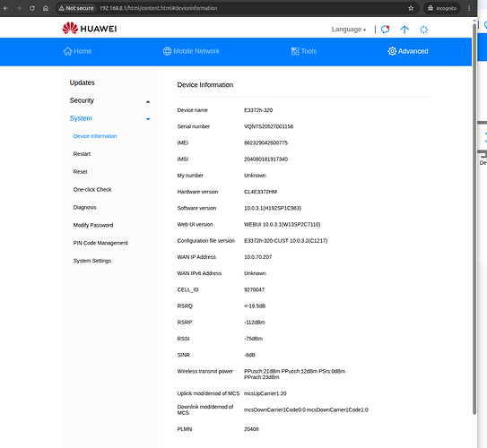This screenshot has height=448, width=487.
Task: Open the Tools tab
Action: pos(304,51)
